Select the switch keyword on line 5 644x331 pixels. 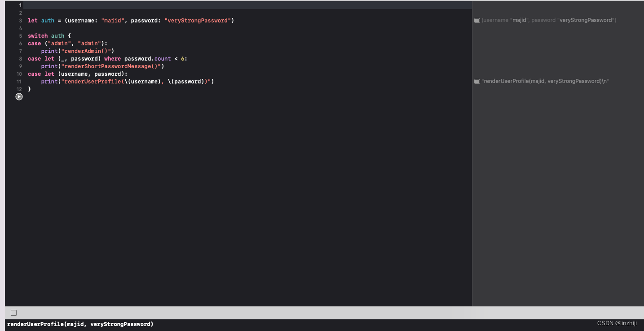37,35
